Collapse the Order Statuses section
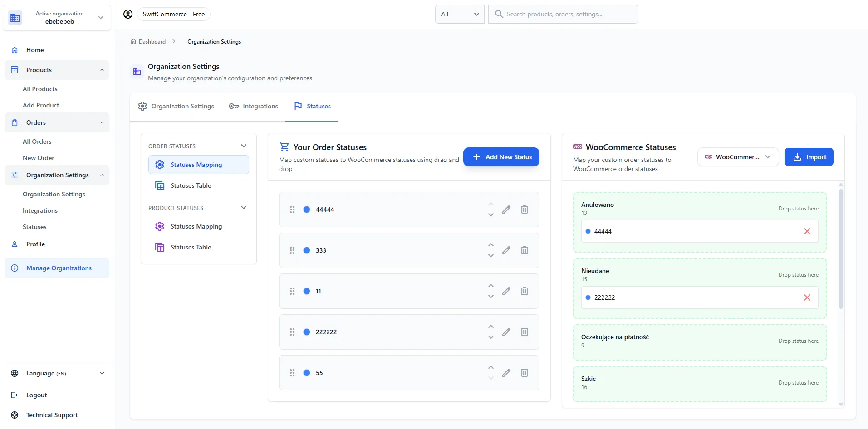Viewport: 868px width, 429px height. pyautogui.click(x=244, y=146)
